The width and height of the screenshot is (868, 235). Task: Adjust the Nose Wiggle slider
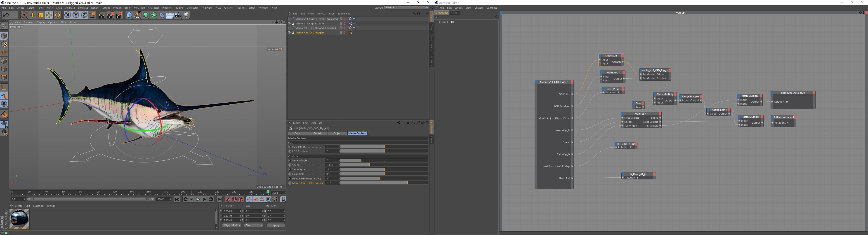point(384,160)
